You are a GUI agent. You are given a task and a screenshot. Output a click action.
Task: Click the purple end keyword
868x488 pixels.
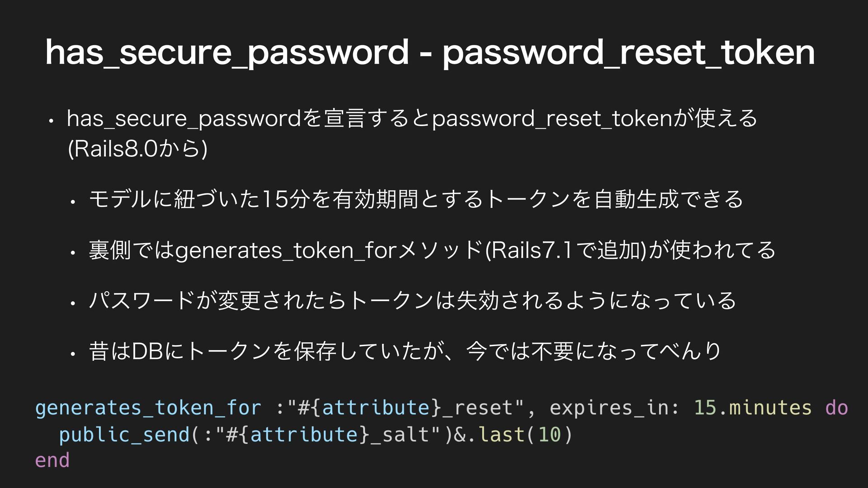(52, 460)
